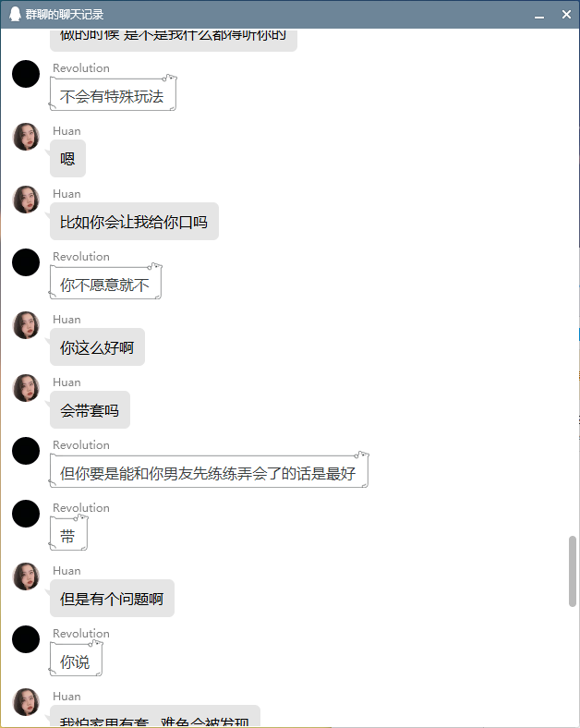580x728 pixels.
Task: Click the 群聊的聊天记录 window title text
Action: pos(65,15)
